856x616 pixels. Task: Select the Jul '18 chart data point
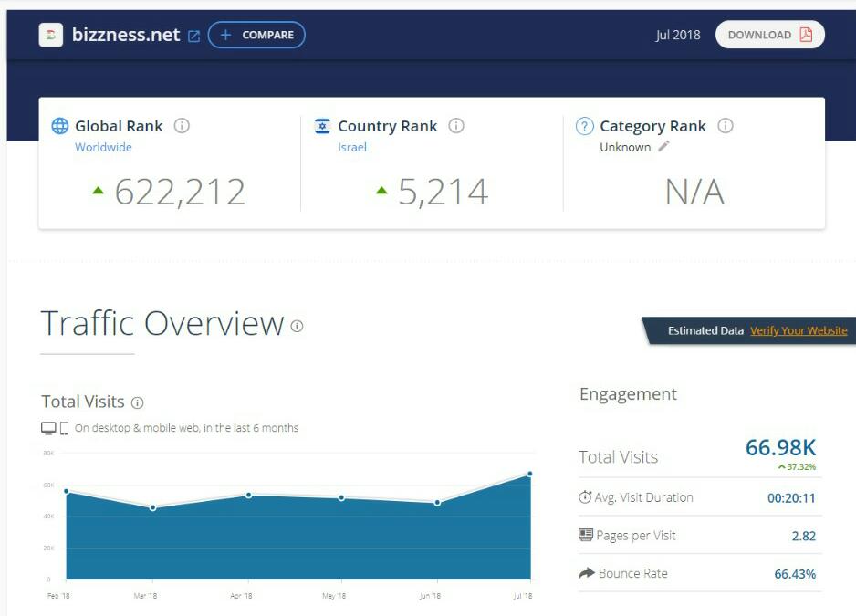pos(529,474)
